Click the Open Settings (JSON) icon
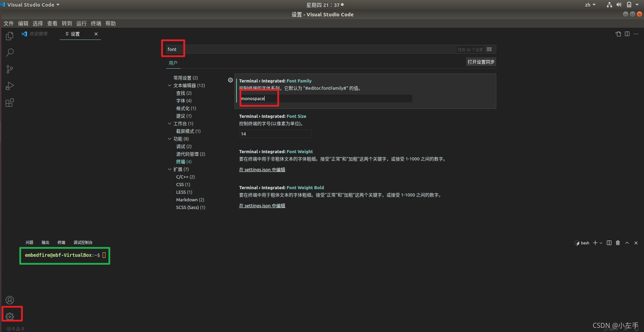 point(618,34)
